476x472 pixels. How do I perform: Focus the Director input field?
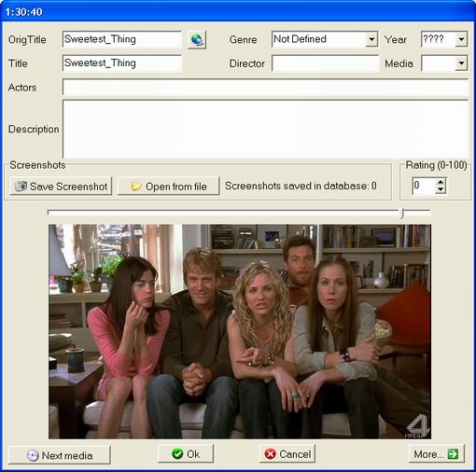[325, 63]
